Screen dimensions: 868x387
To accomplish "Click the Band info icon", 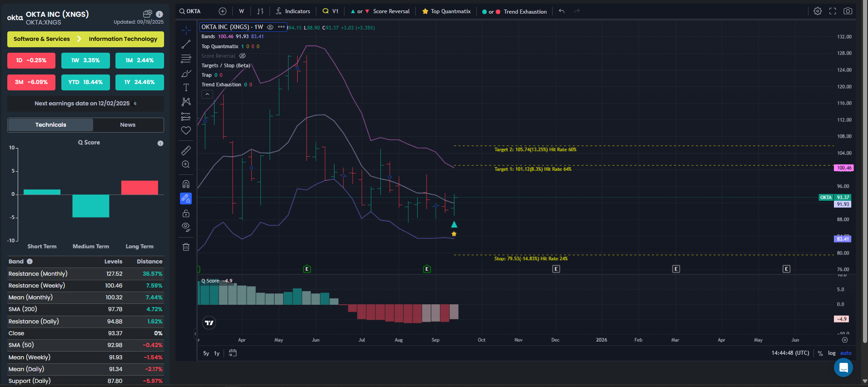I will point(30,261).
